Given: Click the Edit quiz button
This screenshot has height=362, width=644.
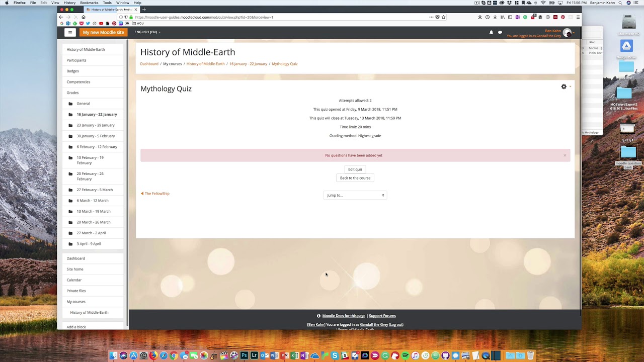Looking at the screenshot, I should (355, 169).
